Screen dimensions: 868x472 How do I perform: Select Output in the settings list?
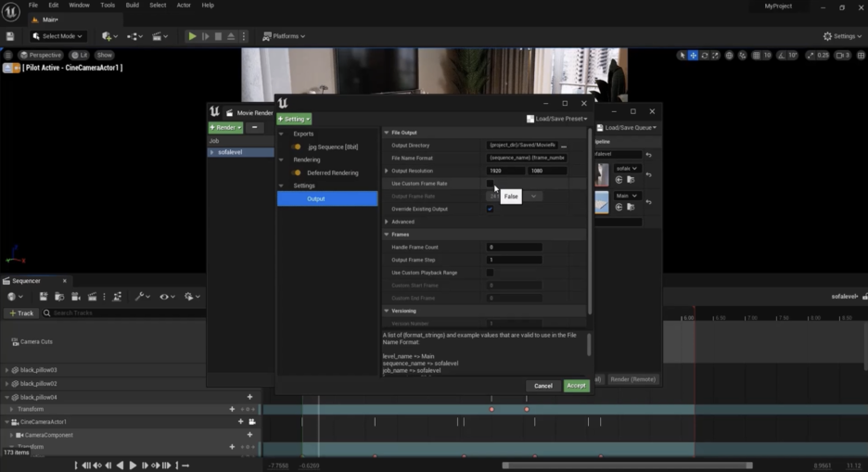pos(327,198)
